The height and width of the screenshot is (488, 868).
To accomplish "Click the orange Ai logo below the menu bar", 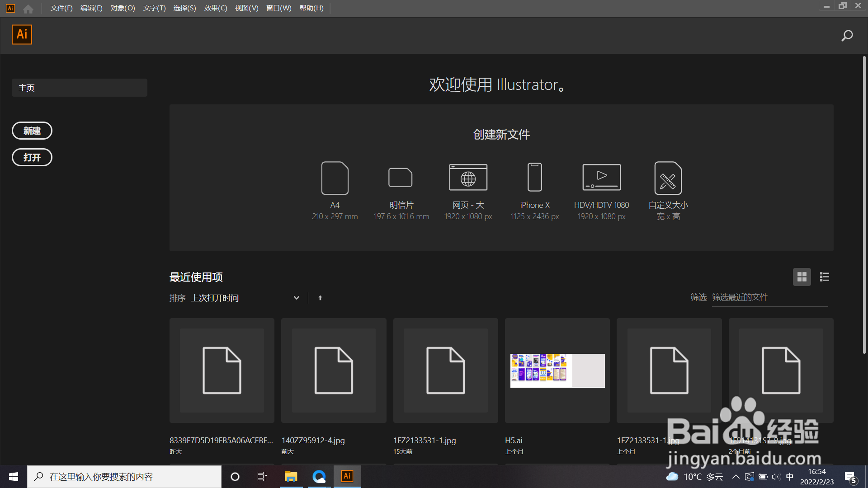I will [x=22, y=34].
